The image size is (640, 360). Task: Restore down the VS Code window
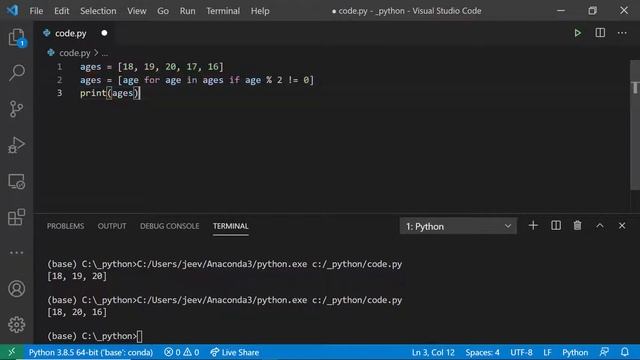pos(592,11)
